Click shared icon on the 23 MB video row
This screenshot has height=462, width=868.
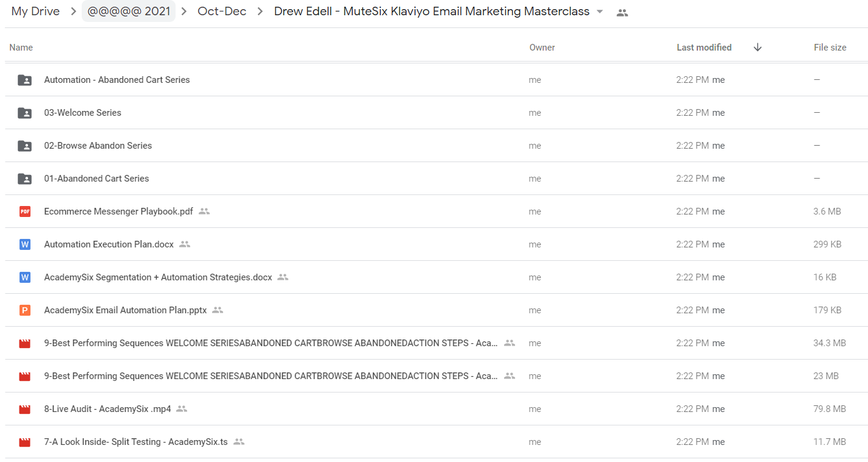click(510, 376)
